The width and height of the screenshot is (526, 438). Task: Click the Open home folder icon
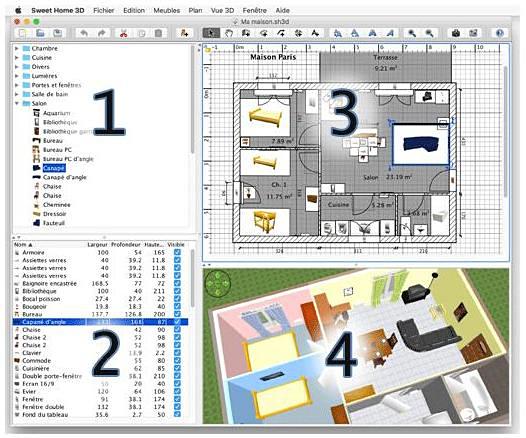click(x=41, y=33)
